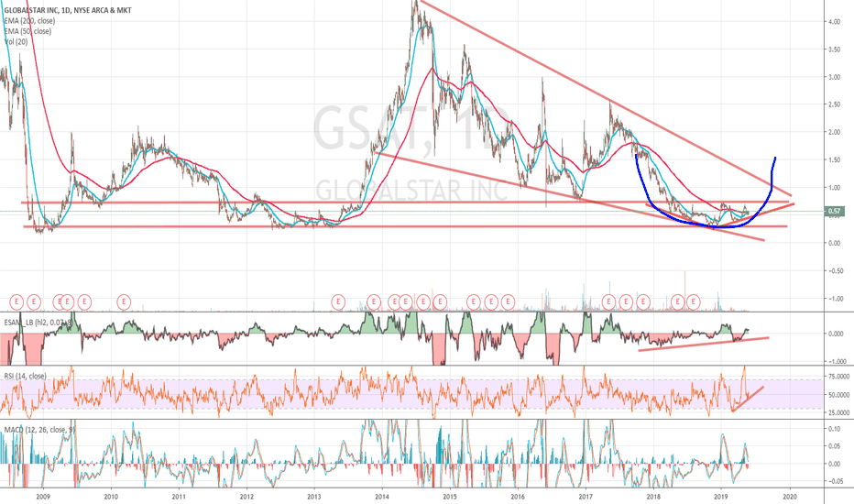
Task: Click the -1.000 ESAN scale value
Action: coord(836,362)
